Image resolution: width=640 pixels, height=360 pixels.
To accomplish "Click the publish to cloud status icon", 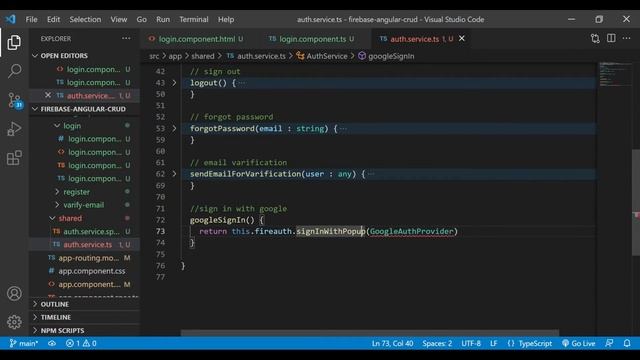I will point(52,343).
